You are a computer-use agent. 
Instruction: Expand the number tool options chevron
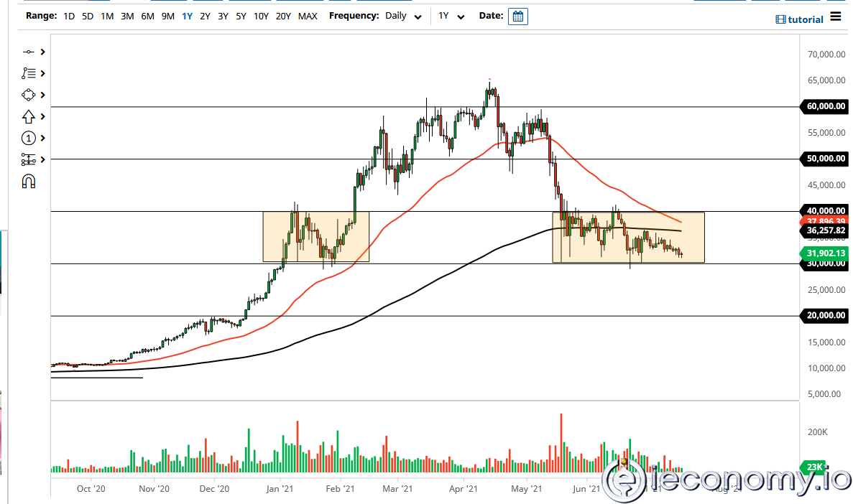pos(43,138)
